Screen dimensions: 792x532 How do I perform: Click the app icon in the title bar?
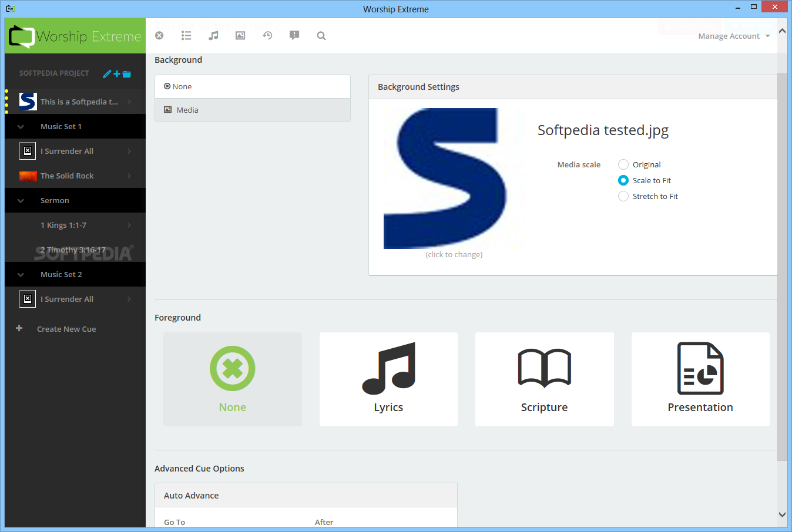[11, 9]
